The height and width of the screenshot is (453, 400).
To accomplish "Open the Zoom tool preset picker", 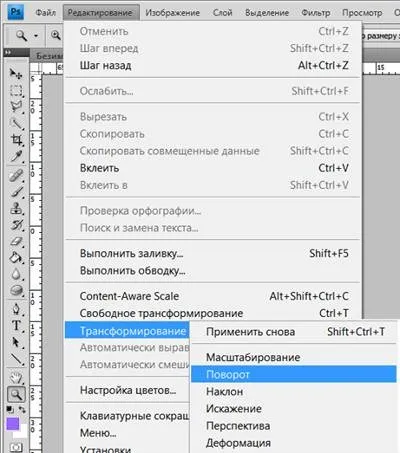I will click(x=36, y=35).
